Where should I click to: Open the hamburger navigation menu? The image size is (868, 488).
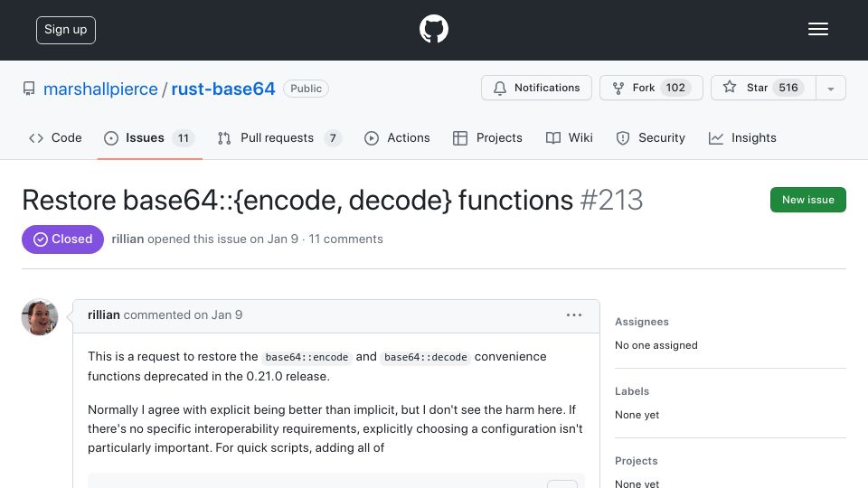pos(817,29)
